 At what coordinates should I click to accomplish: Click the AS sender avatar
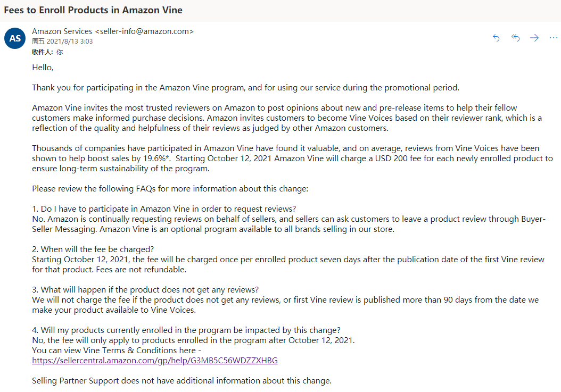[15, 38]
